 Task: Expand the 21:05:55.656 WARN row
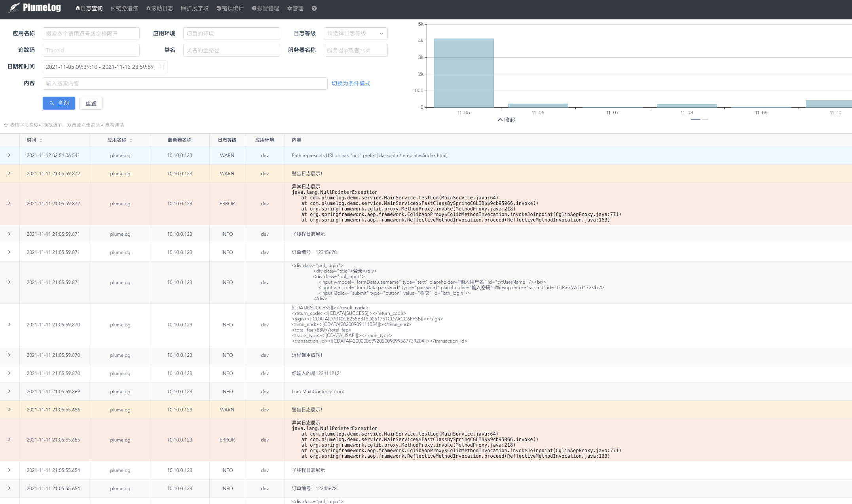(9, 409)
